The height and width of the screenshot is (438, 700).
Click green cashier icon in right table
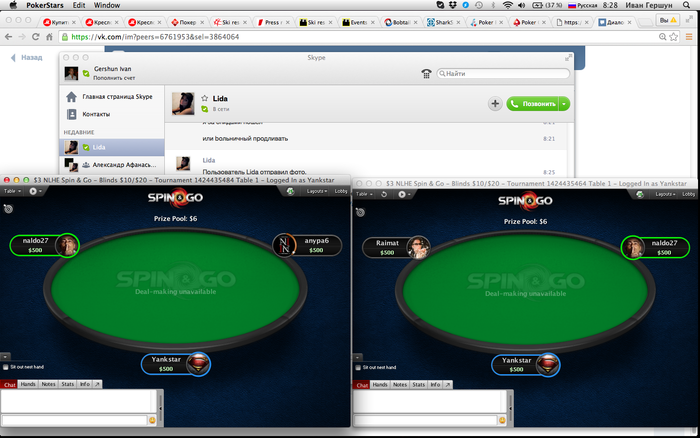coord(640,194)
